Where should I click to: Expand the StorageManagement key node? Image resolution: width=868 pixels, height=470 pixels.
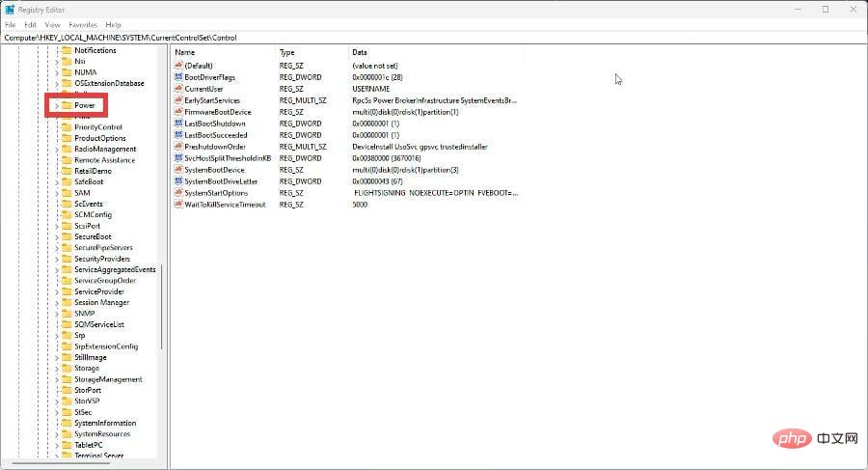point(57,379)
